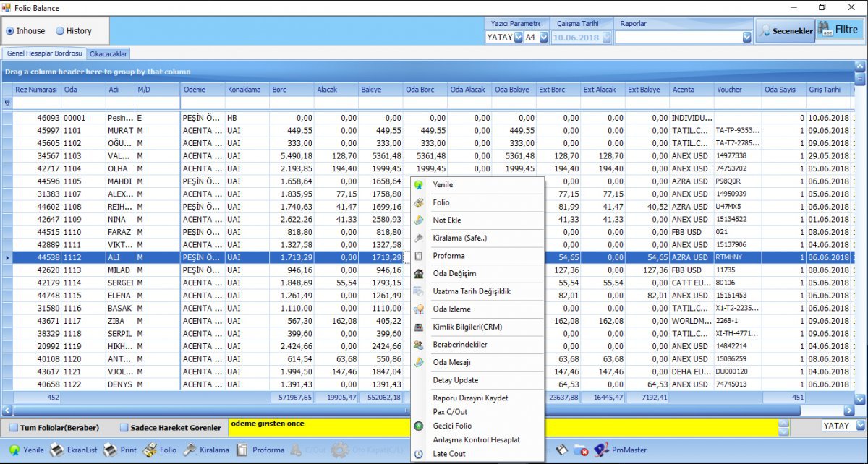This screenshot has width=868, height=464.
Task: Enable the Sadece Hareket Gorenler checkbox
Action: tap(124, 427)
